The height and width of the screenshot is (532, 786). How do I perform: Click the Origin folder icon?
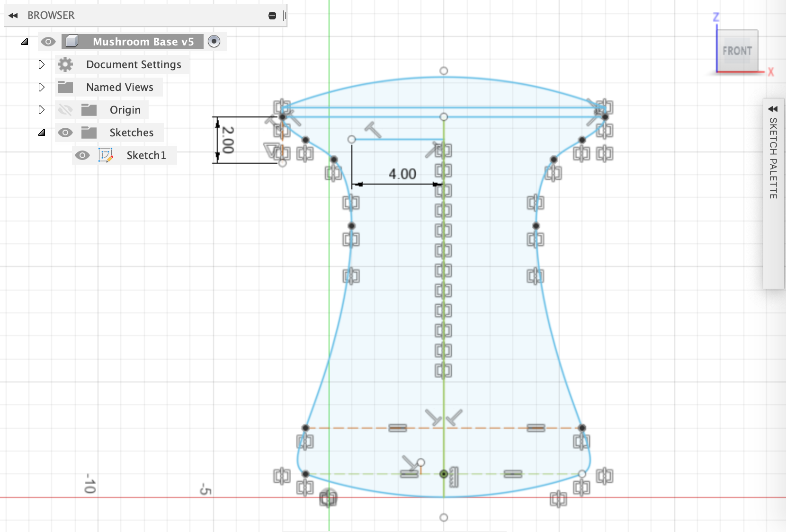point(88,109)
